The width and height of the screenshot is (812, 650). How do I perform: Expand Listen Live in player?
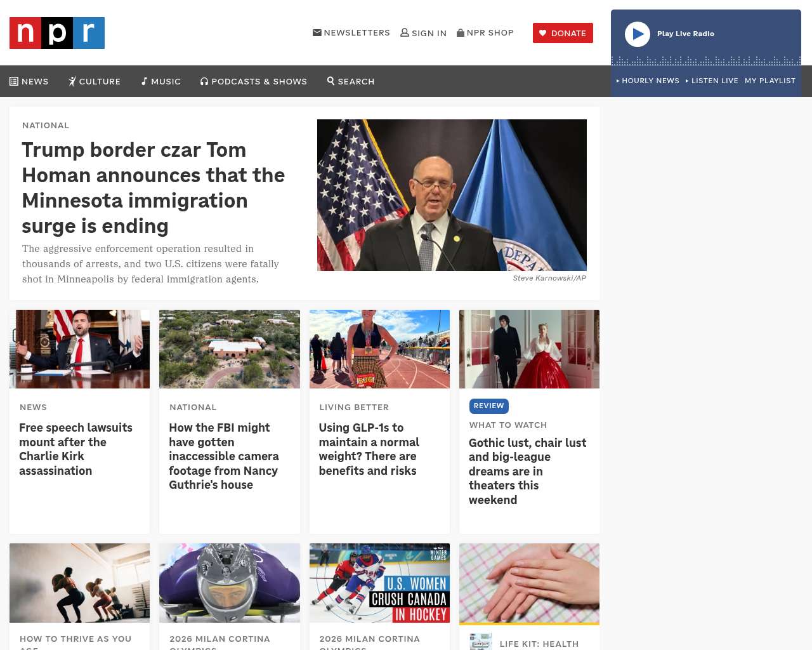coord(712,81)
